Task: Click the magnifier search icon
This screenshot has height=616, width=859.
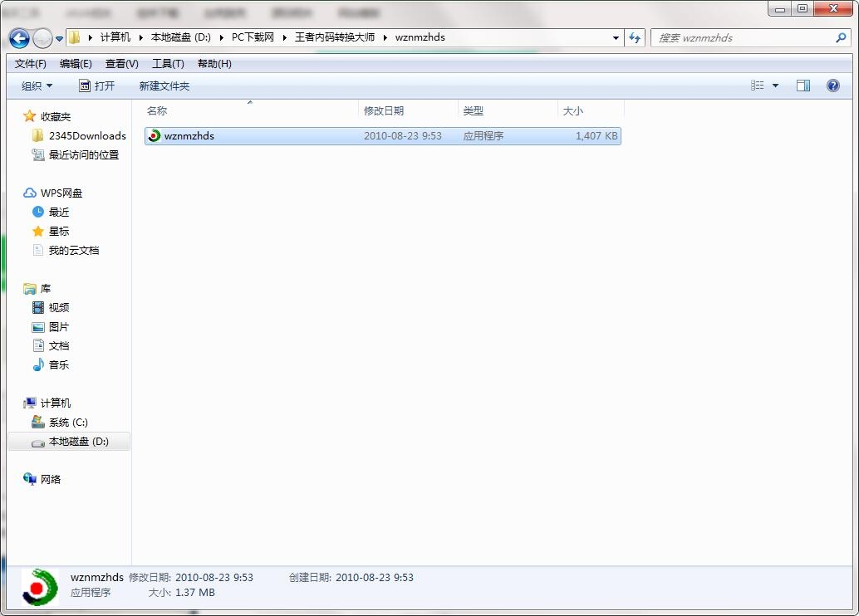Action: click(x=841, y=38)
